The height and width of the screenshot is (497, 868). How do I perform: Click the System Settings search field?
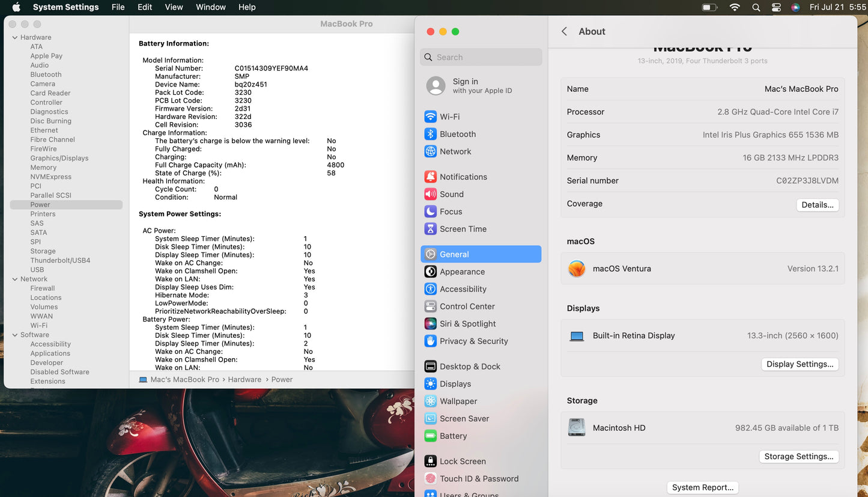coord(481,57)
